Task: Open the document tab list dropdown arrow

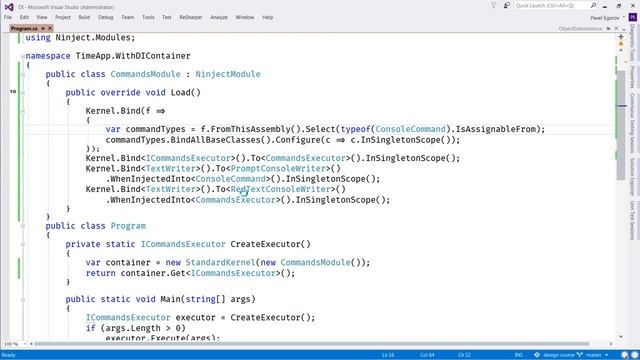Action: point(624,29)
